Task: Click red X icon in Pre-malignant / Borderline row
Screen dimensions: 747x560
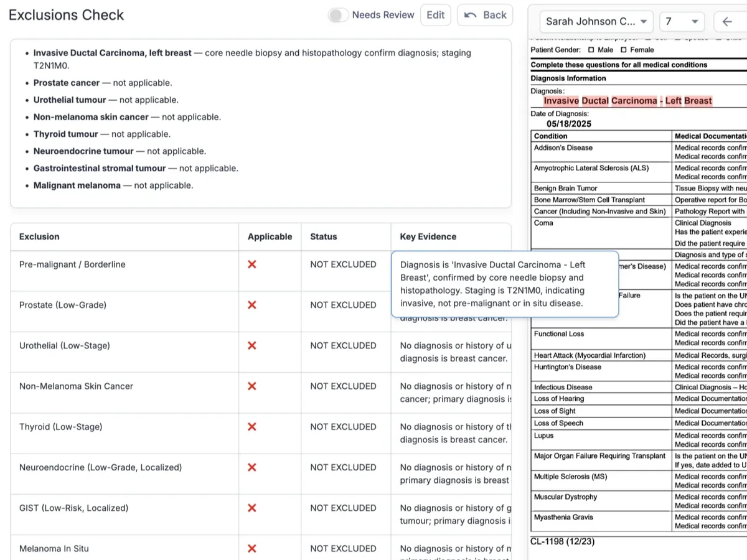Action: pos(252,264)
